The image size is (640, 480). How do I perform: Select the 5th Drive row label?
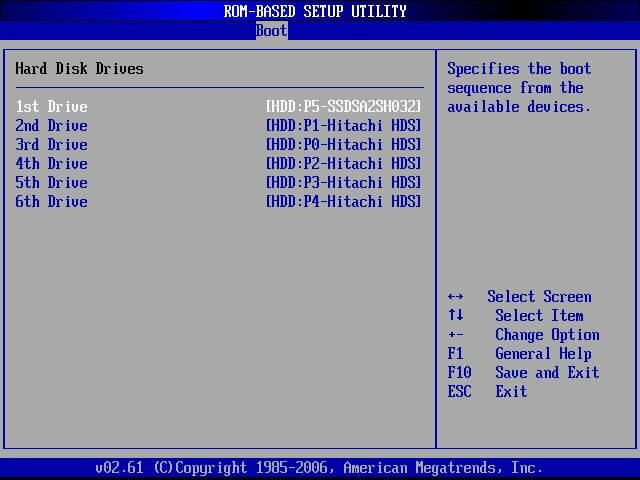51,182
